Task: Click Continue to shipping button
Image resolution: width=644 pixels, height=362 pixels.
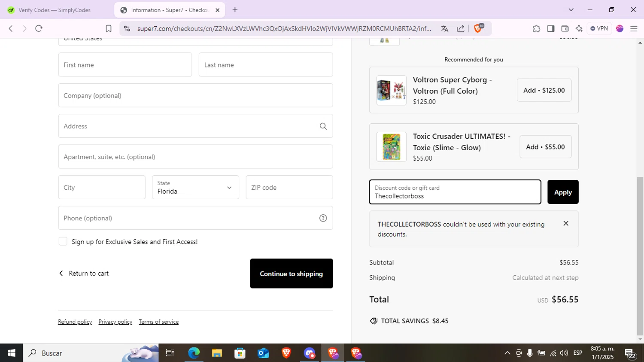Action: click(x=292, y=274)
